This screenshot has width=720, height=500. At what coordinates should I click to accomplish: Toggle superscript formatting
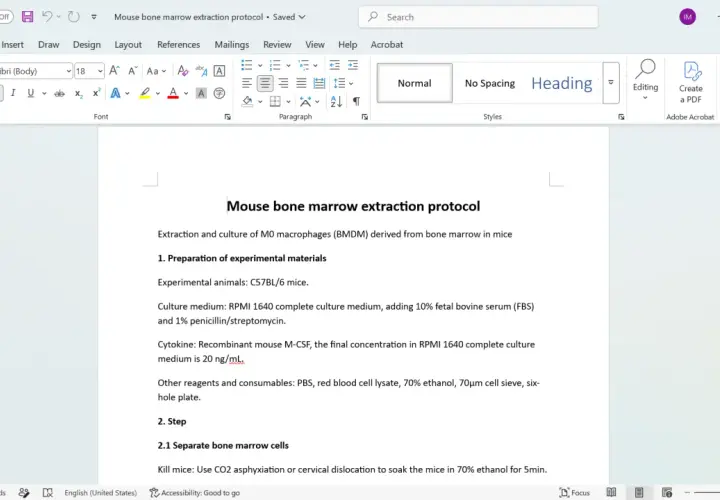point(96,93)
